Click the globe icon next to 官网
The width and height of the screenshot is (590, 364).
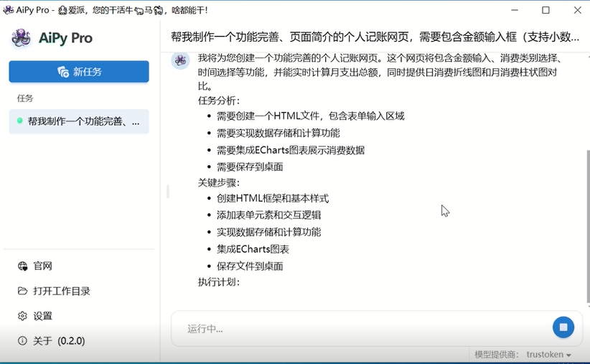[x=22, y=266]
